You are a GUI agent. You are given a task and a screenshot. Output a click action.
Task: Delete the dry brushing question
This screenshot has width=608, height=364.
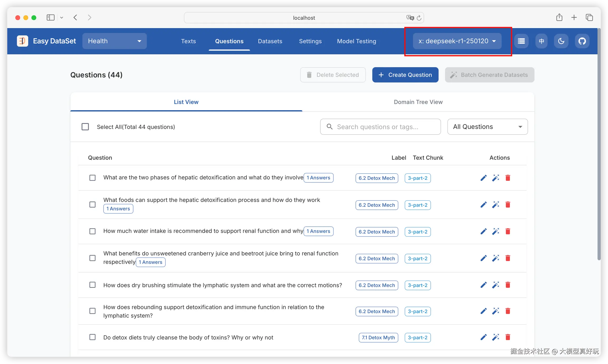click(508, 285)
